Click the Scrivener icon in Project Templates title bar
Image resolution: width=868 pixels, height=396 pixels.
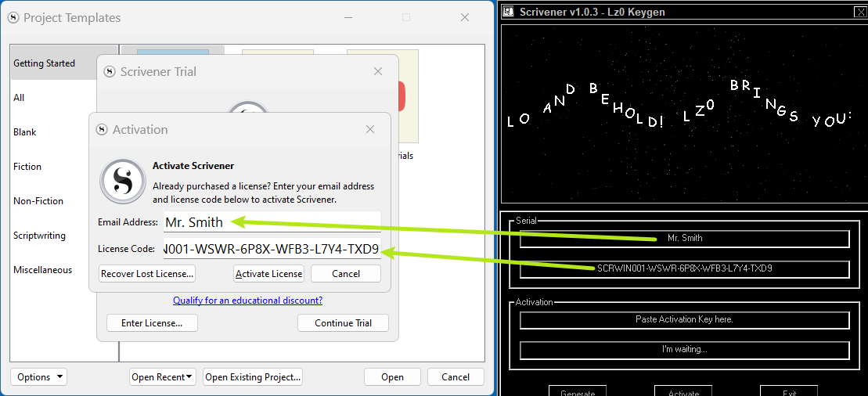tap(13, 18)
